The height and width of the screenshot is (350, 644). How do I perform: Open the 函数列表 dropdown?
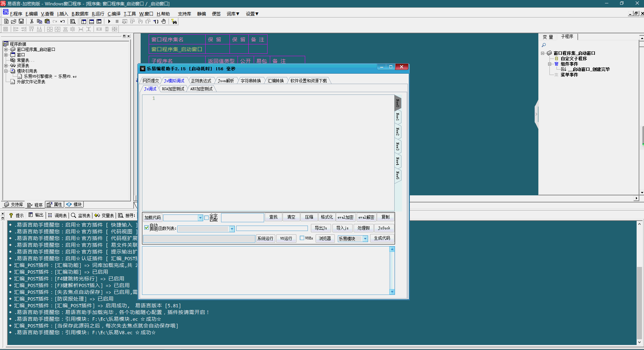point(232,229)
